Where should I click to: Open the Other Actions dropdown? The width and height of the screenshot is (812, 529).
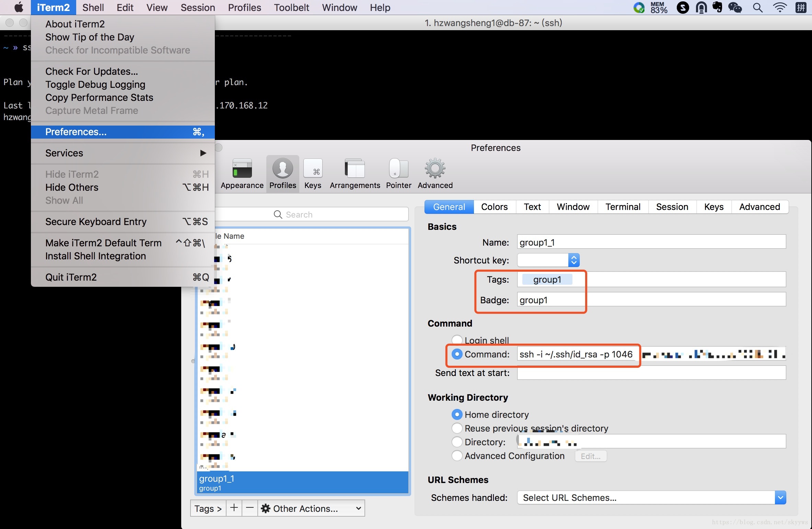click(x=311, y=508)
